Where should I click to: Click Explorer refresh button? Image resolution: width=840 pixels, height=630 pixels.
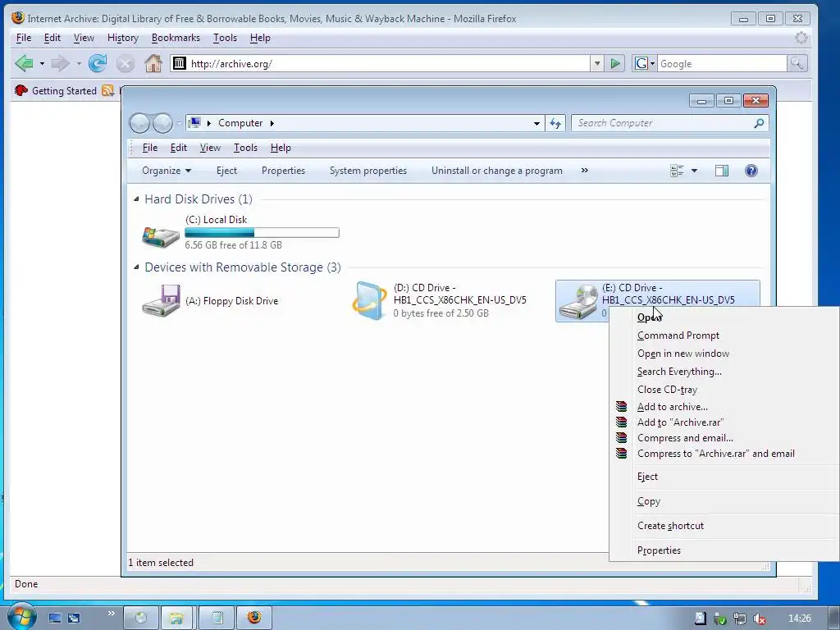coord(555,123)
